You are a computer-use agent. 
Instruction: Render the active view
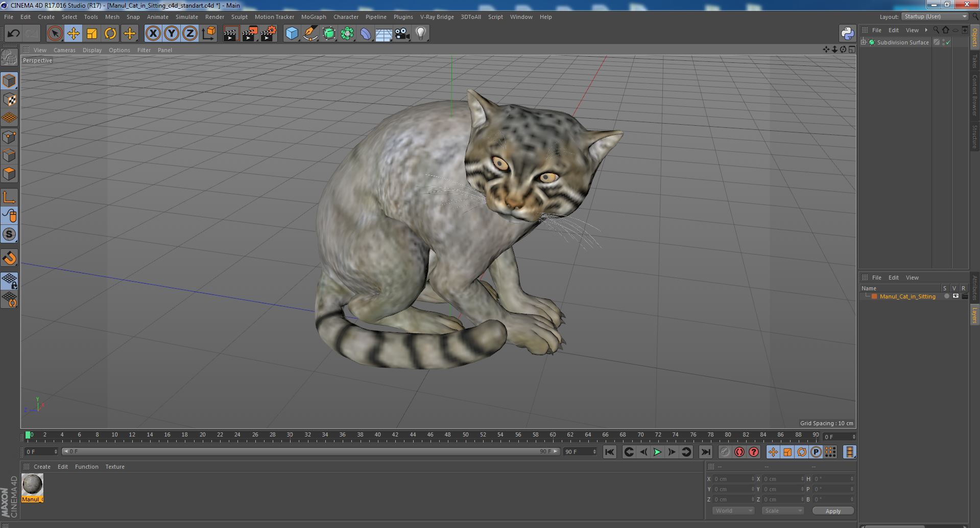pos(231,34)
